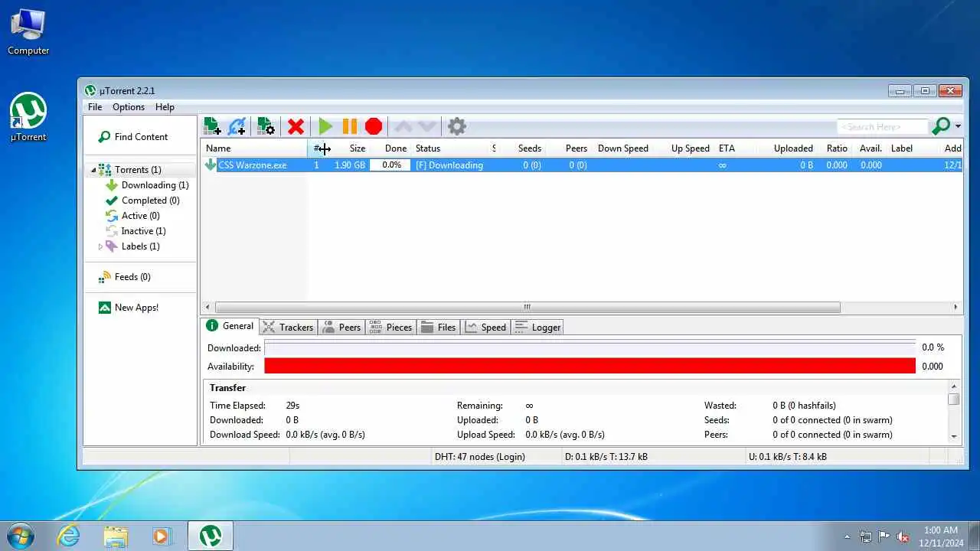This screenshot has width=980, height=551.
Task: Switch to the Peers tab
Action: (341, 327)
